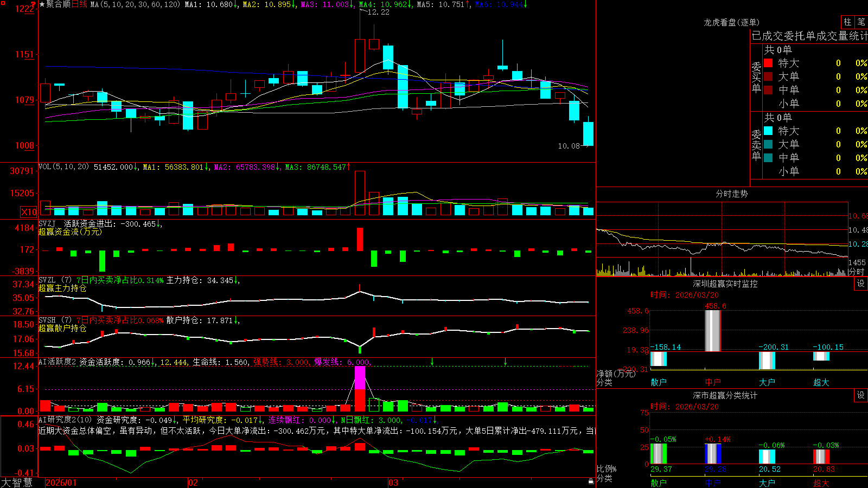Click the 2026/01 date marker on time axis
The width and height of the screenshot is (868, 488).
pyautogui.click(x=61, y=483)
